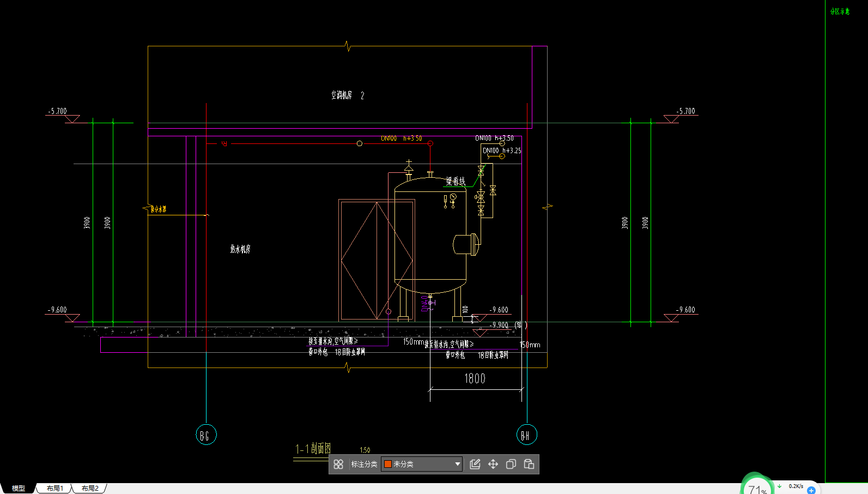Viewport: 868px width, 494px height.
Task: Click the far-right -9.600 elevation mark
Action: (x=685, y=310)
